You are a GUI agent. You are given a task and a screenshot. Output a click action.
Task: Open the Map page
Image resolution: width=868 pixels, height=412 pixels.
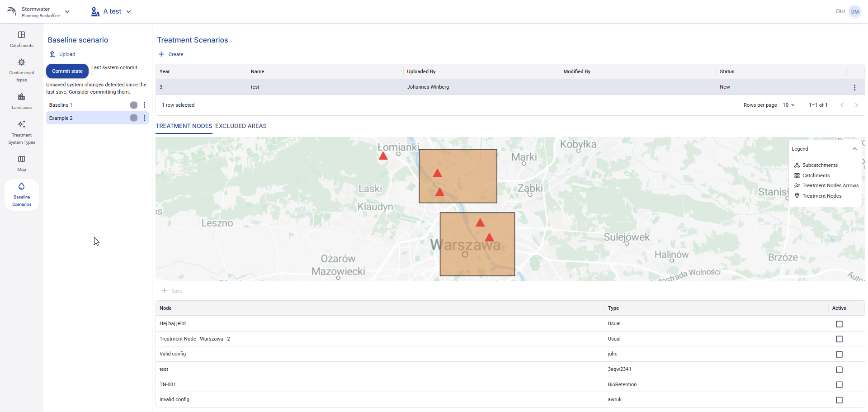22,163
